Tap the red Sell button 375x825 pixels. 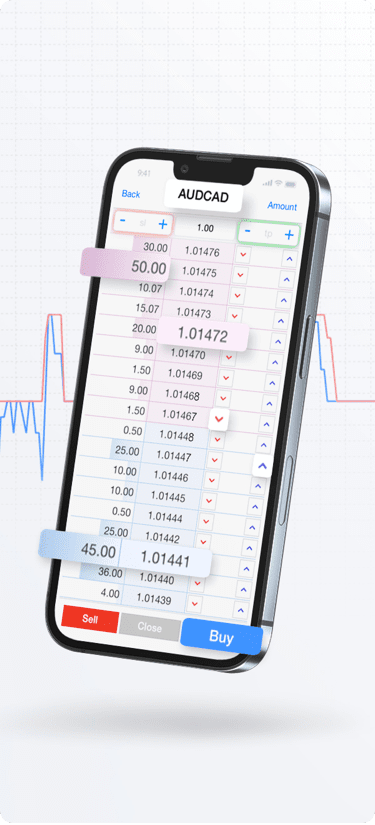90,619
